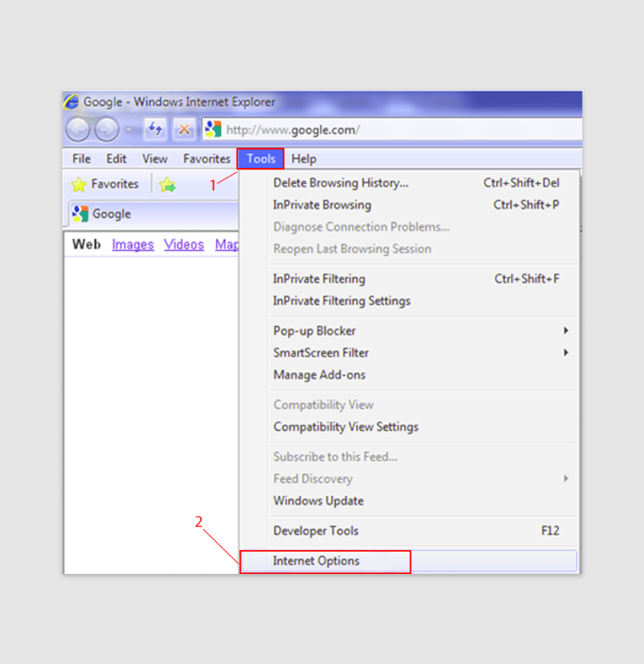644x664 pixels.
Task: Click the Tools menu
Action: pos(260,159)
